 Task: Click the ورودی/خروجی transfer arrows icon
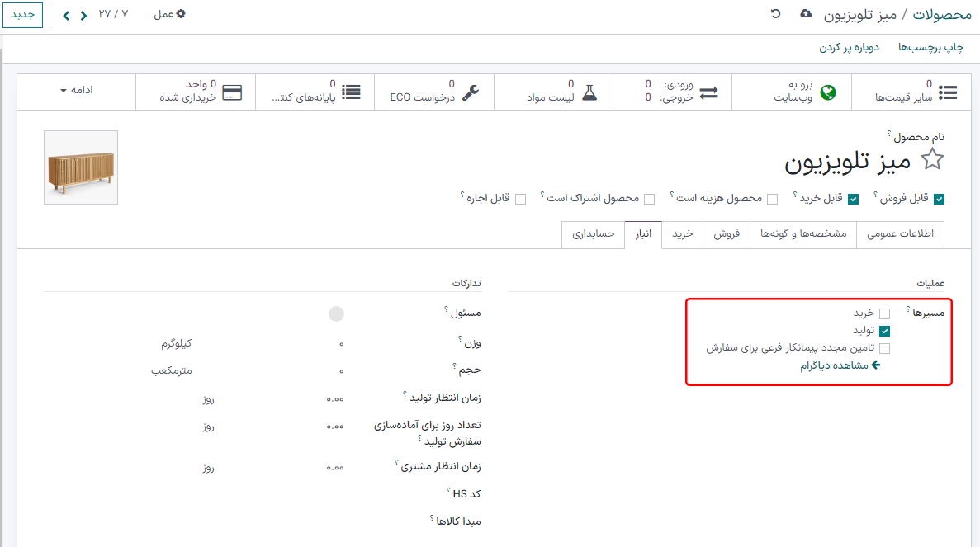(710, 91)
